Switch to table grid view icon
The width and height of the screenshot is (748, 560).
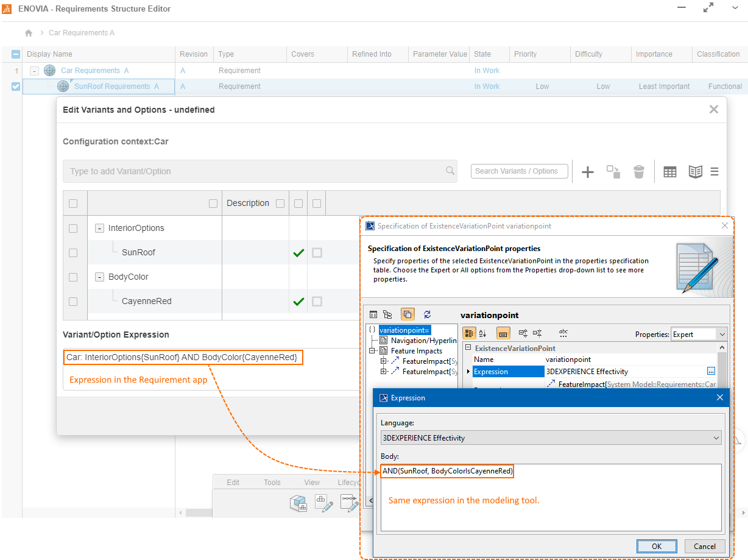pyautogui.click(x=669, y=172)
